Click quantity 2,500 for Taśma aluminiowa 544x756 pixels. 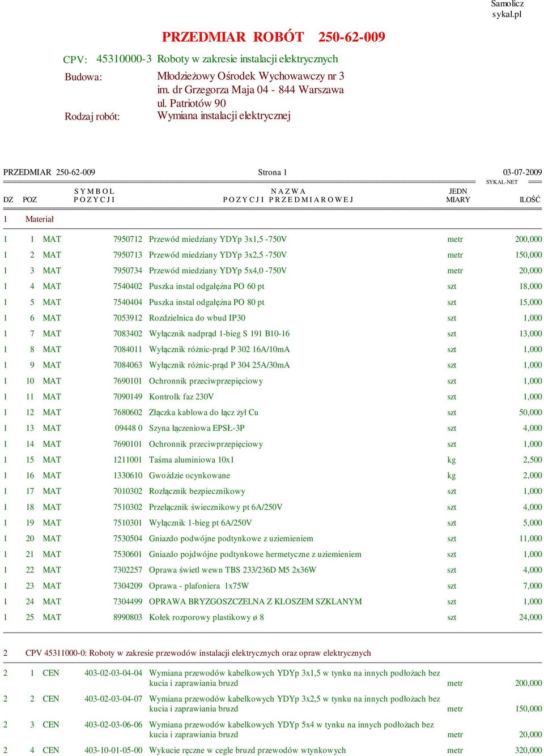point(532,460)
